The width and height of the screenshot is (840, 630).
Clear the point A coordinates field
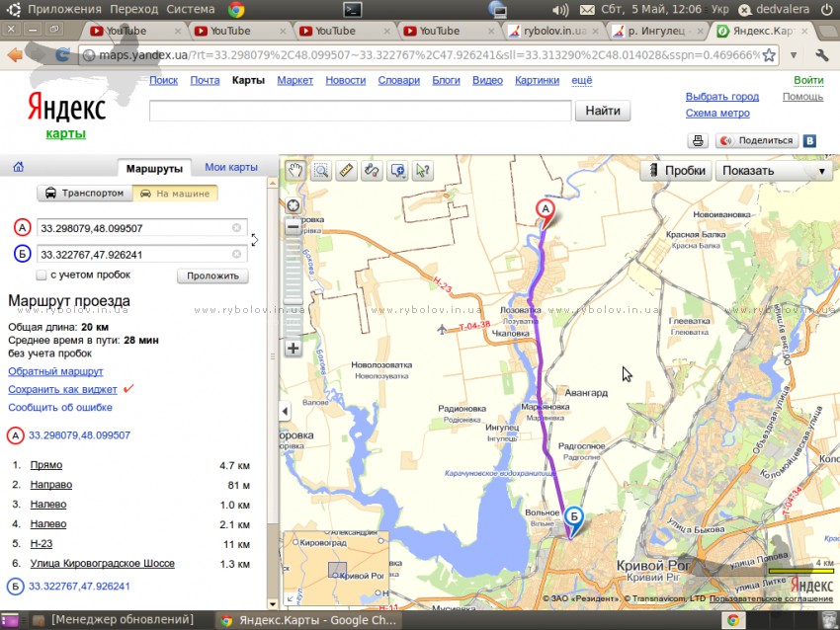coord(236,228)
